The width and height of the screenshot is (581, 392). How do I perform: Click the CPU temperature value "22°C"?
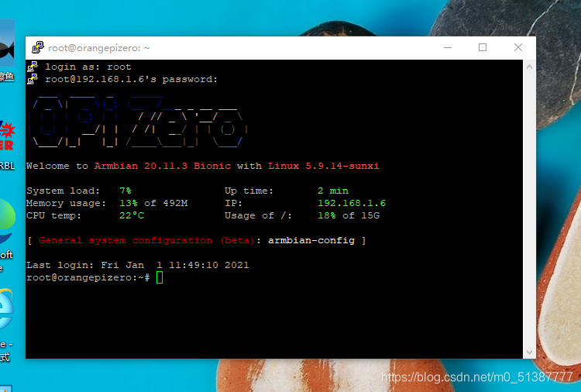(132, 215)
